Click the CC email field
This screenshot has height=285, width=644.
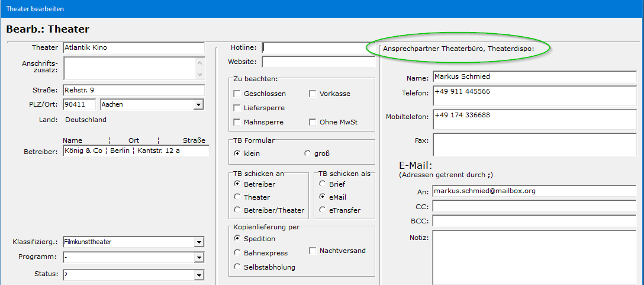pos(533,206)
